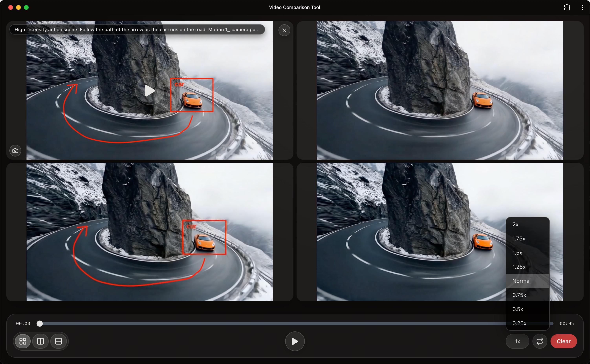
Task: Take snapshot with the camera icon
Action: click(15, 151)
